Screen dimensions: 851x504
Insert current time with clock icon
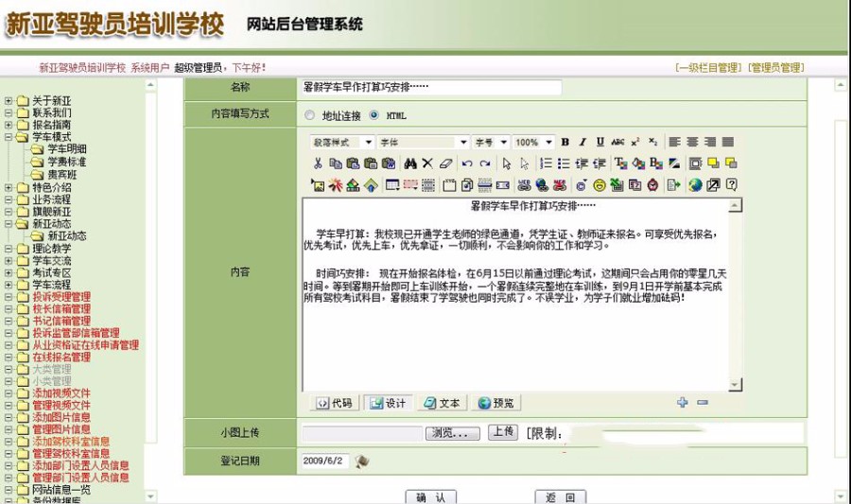pos(652,185)
